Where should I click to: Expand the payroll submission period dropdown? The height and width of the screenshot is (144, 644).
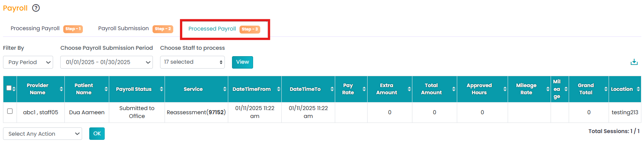[107, 62]
